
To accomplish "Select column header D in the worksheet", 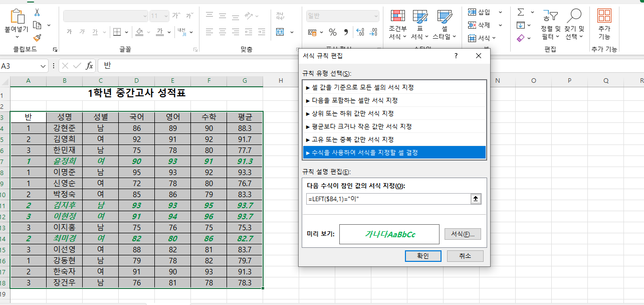I will pos(136,81).
